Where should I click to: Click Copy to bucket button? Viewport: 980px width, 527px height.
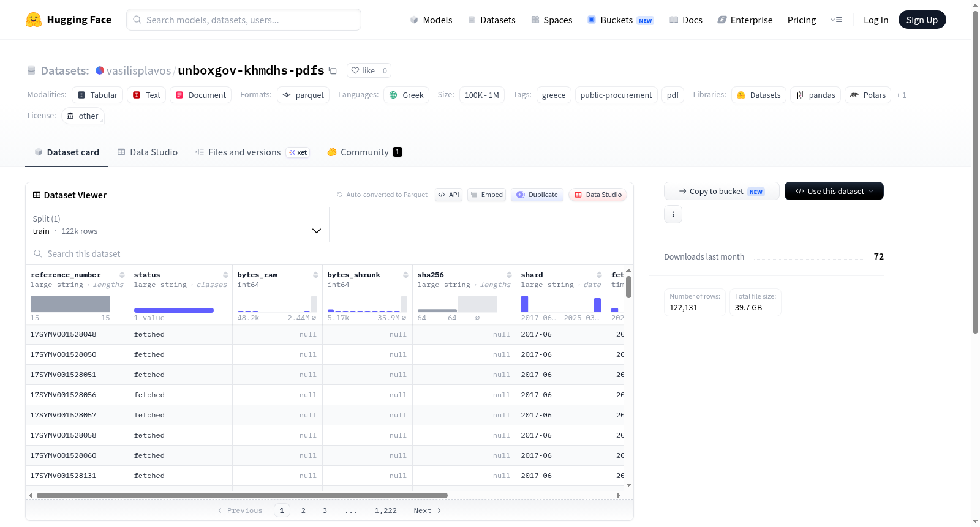(x=722, y=191)
